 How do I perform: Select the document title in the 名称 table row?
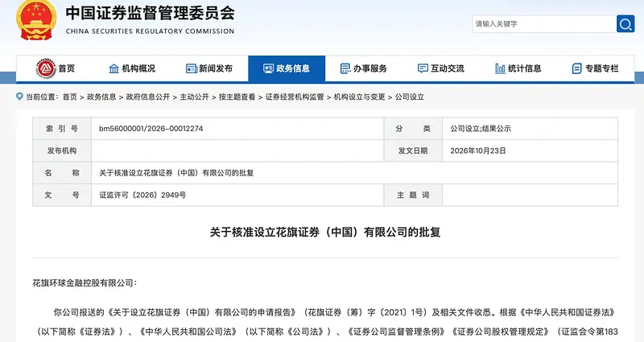[x=176, y=173]
